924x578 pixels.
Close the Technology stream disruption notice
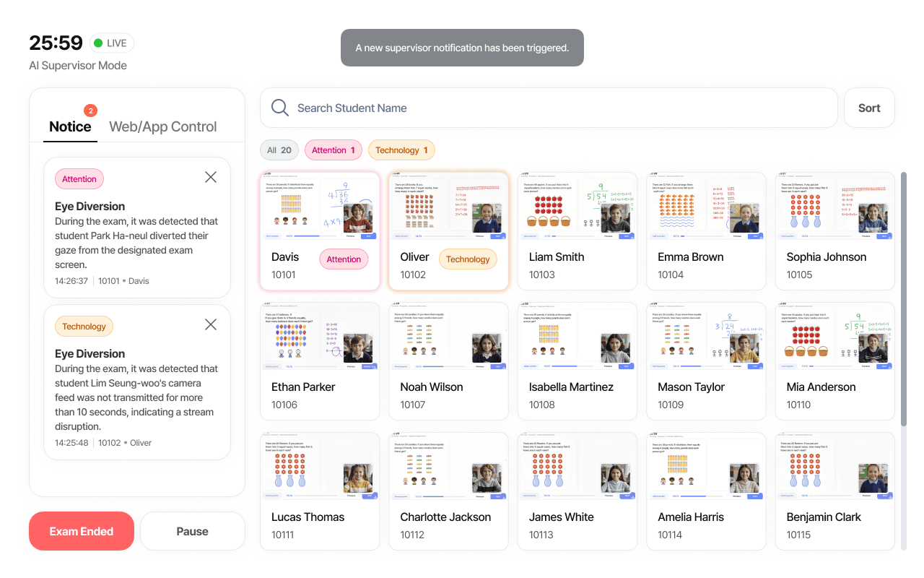[x=211, y=324]
